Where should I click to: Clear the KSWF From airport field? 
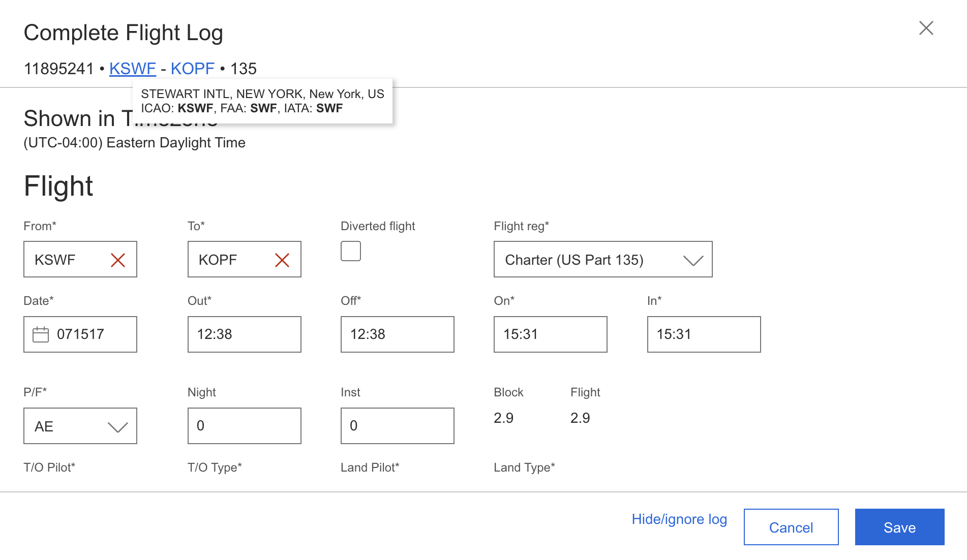(118, 260)
